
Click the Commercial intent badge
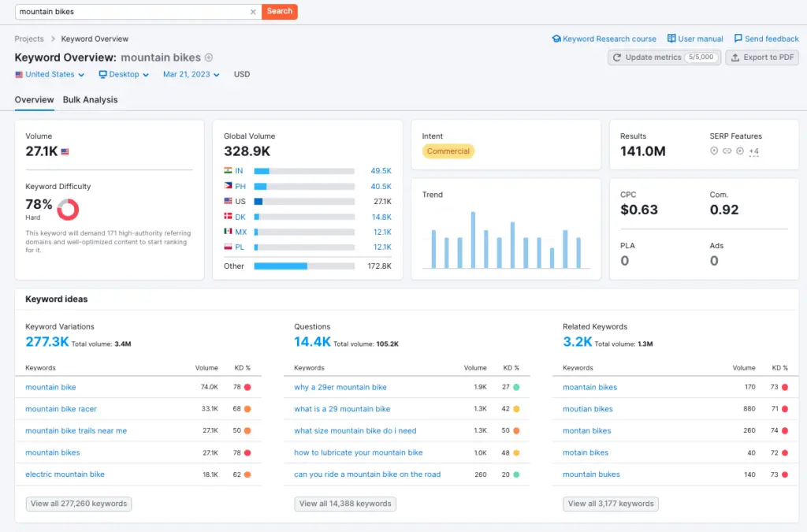coord(448,151)
